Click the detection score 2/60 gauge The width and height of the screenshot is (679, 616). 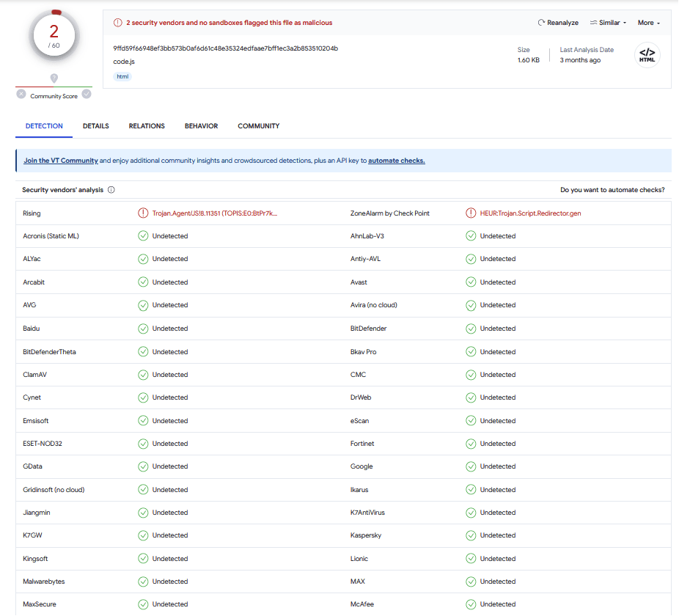click(x=54, y=37)
